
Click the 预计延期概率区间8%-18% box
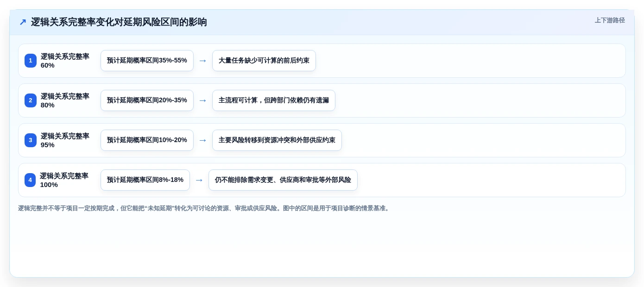pos(145,180)
